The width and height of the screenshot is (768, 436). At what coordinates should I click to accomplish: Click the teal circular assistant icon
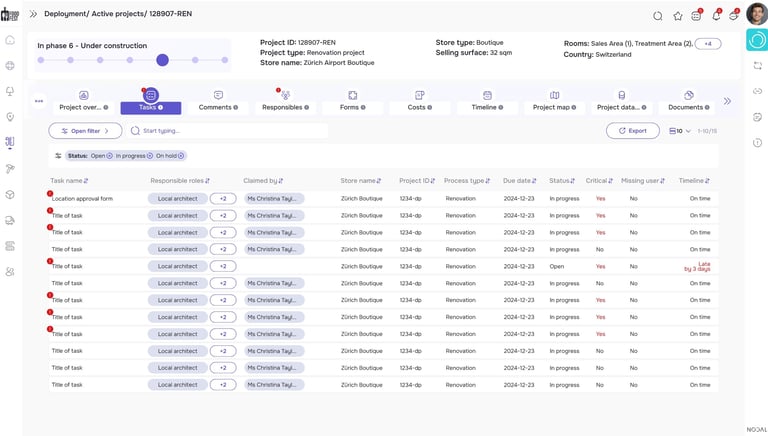tap(757, 40)
